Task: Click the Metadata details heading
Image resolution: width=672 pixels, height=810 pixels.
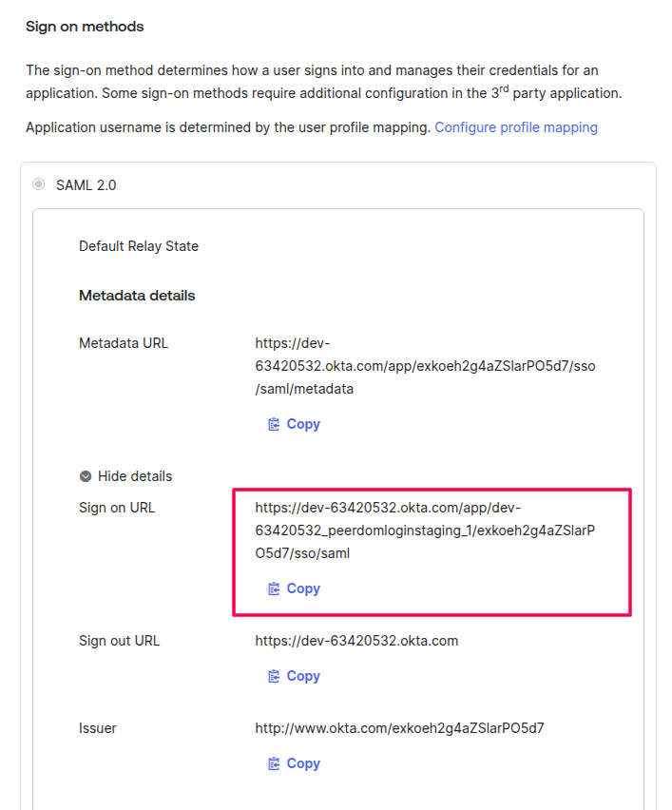Action: (x=137, y=296)
